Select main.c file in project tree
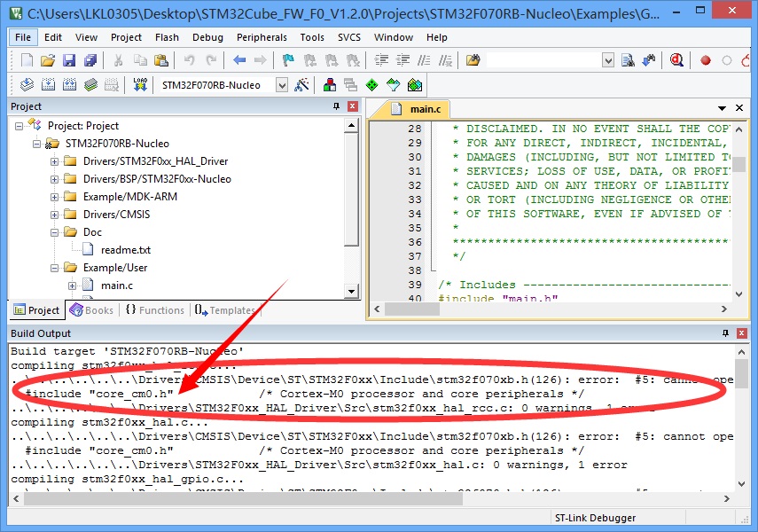Viewport: 758px width, 532px height. [116, 286]
